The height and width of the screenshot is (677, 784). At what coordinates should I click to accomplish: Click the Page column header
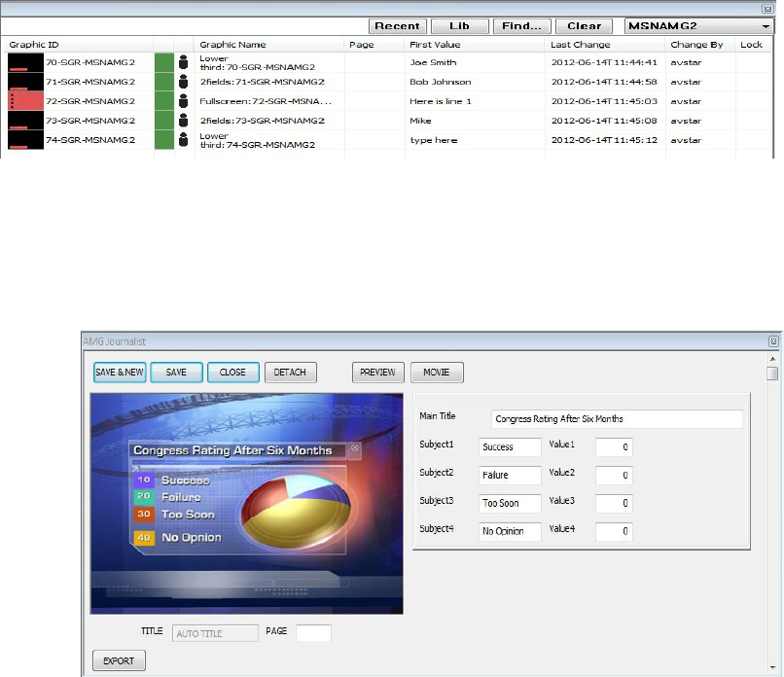[362, 45]
